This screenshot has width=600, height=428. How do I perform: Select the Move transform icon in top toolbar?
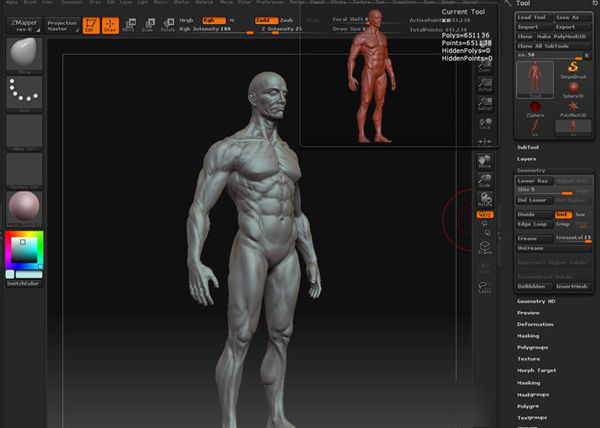tap(128, 24)
